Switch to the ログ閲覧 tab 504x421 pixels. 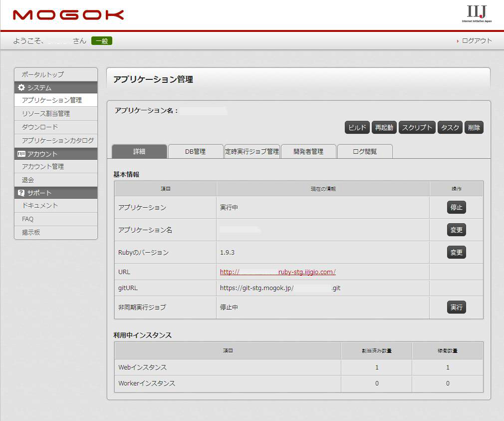[x=365, y=152]
